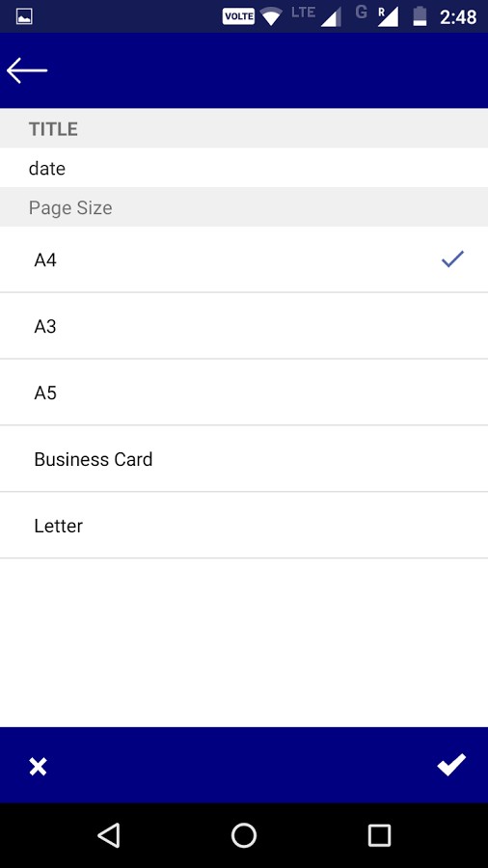Choose Letter page size
Viewport: 488px width, 868px height.
pyautogui.click(x=244, y=526)
